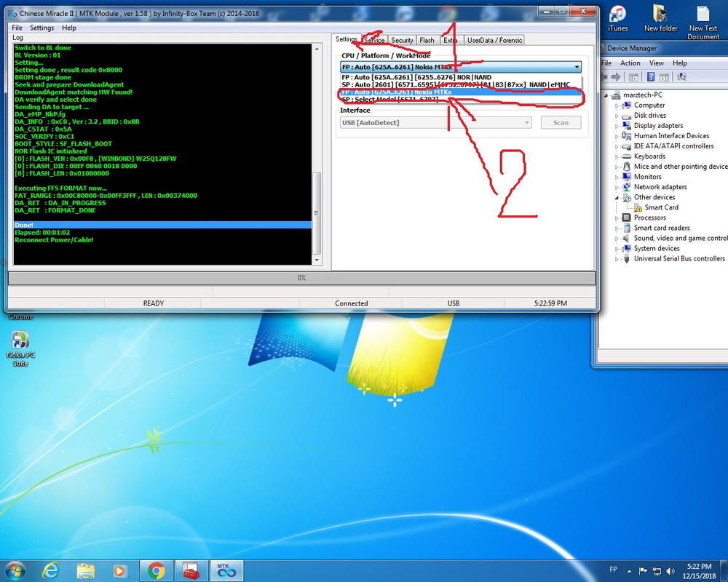Select highlighted FP Auto Nokia MTKx option

coord(461,92)
